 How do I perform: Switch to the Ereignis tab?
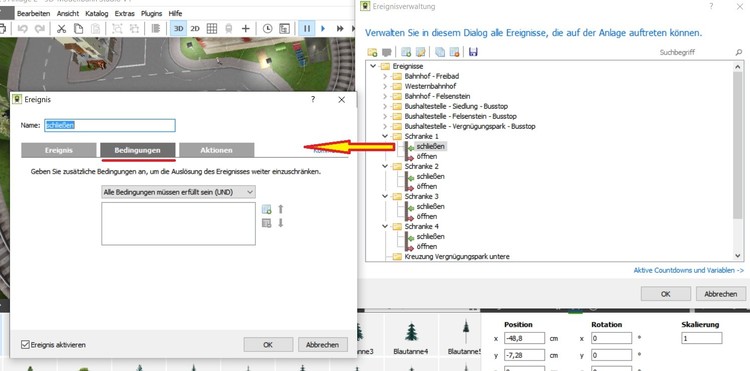(x=59, y=150)
